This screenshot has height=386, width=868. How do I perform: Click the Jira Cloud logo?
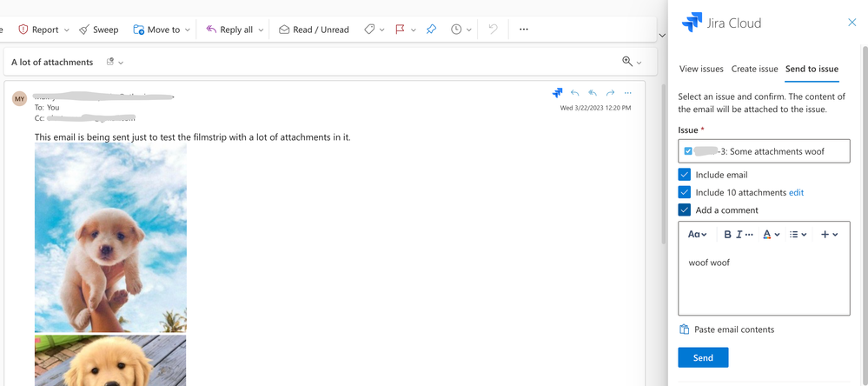tap(692, 23)
